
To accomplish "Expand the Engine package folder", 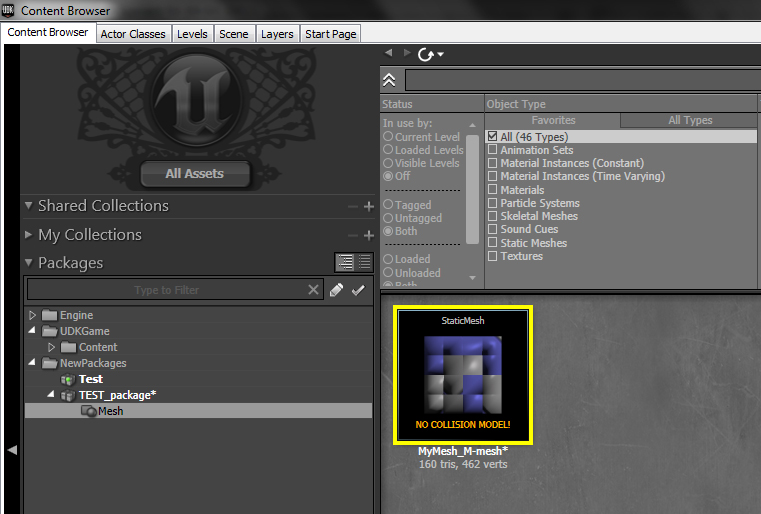I will pyautogui.click(x=32, y=315).
